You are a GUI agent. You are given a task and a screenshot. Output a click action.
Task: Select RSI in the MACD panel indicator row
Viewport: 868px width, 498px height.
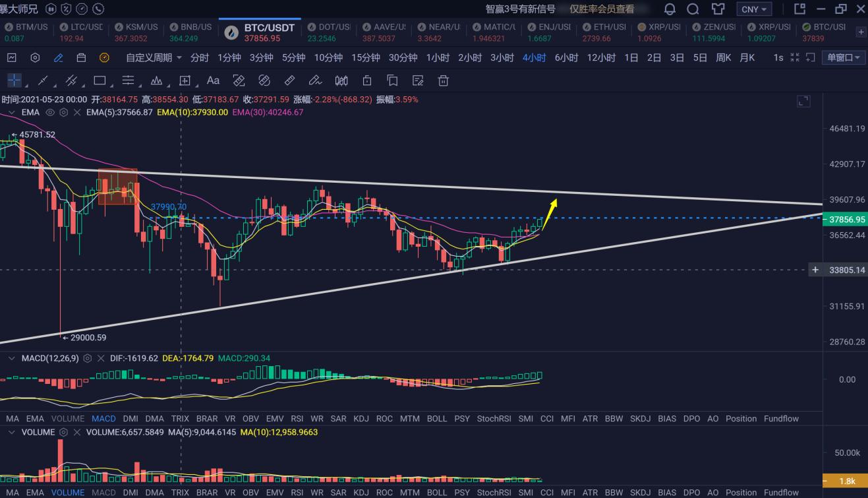[x=297, y=419]
